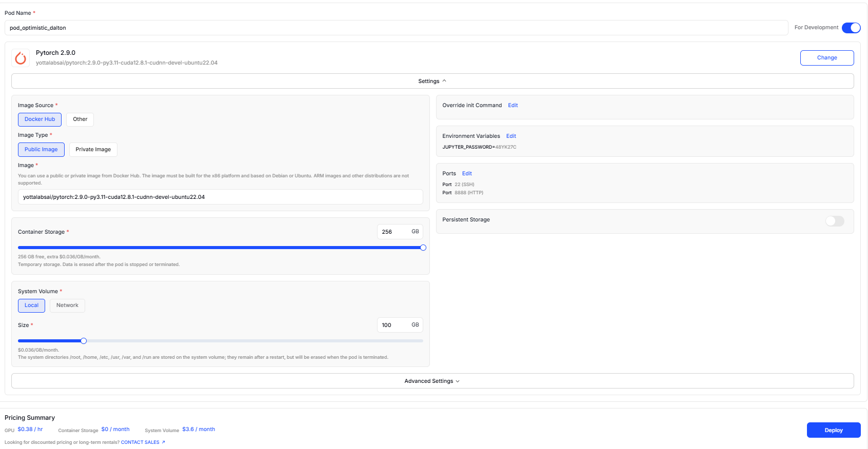Click the Container Storage slider handle
Screen dimensions: 868x449
tap(423, 248)
